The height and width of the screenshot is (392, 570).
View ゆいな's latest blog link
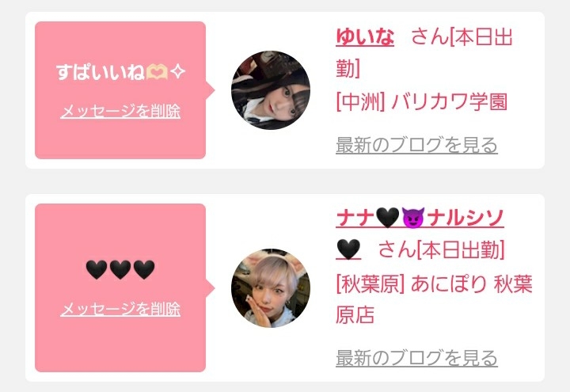[416, 145]
